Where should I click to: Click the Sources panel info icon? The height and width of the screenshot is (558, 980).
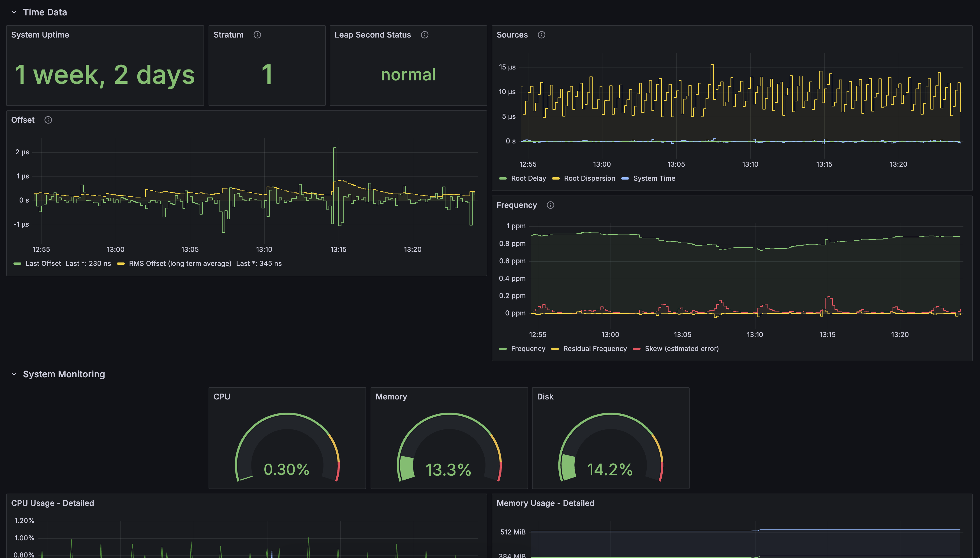[x=541, y=35]
